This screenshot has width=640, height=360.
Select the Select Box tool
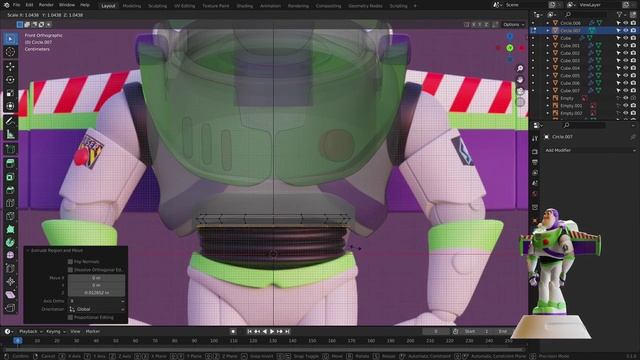coord(10,39)
